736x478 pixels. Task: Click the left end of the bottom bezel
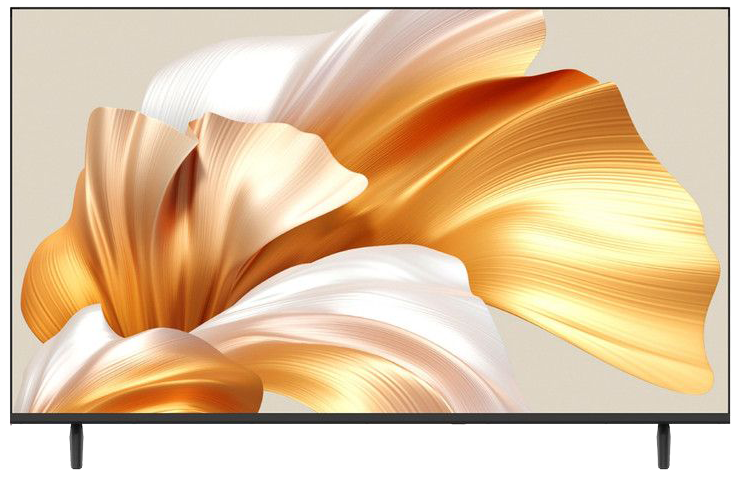tap(20, 418)
